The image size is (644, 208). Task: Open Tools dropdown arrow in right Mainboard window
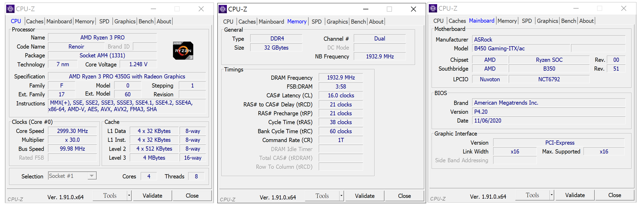(552, 195)
